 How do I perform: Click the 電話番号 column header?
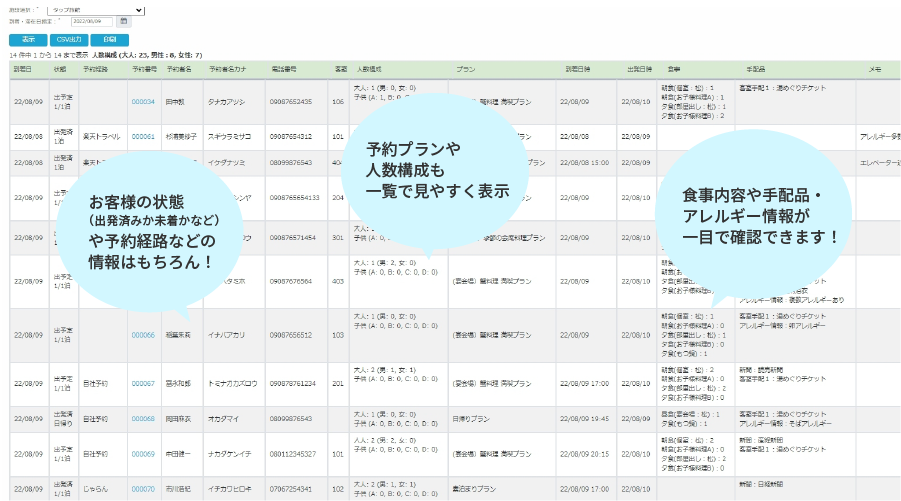[284, 69]
